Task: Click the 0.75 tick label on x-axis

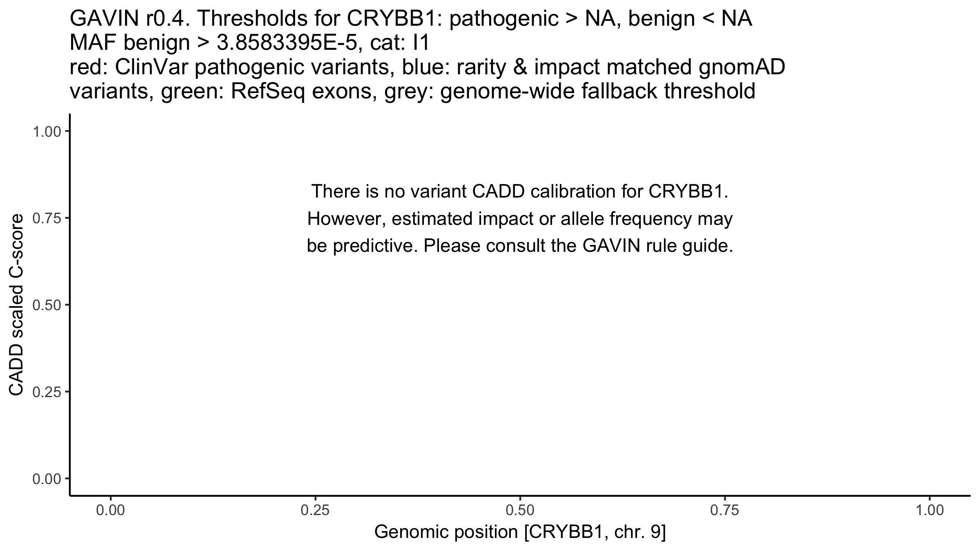Action: pos(725,511)
